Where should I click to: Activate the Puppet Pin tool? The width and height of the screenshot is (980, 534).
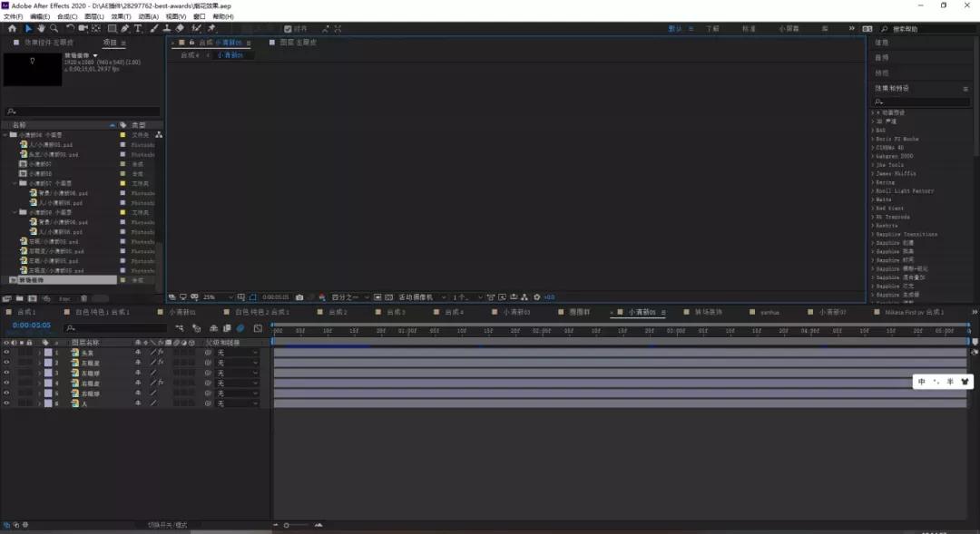pyautogui.click(x=211, y=29)
